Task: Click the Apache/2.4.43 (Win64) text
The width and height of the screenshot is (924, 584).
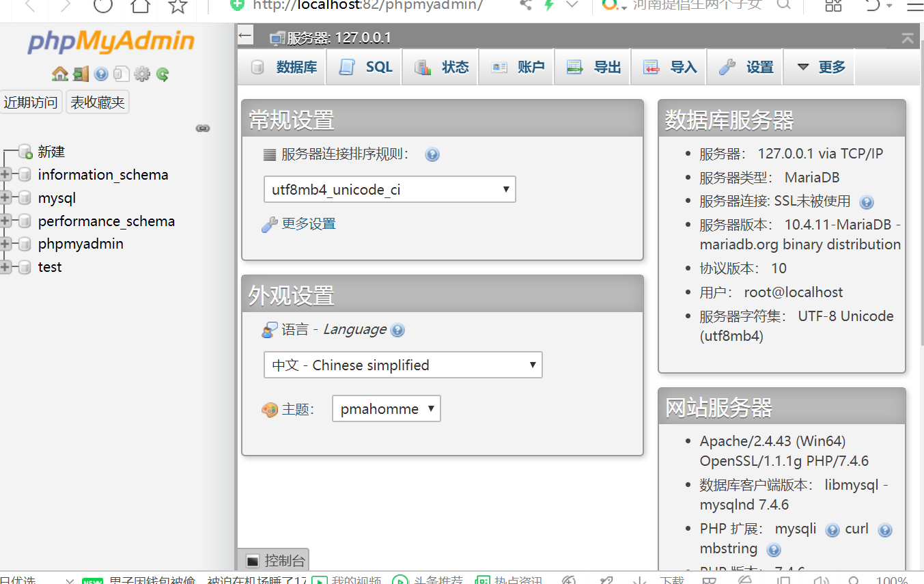Action: [x=772, y=441]
